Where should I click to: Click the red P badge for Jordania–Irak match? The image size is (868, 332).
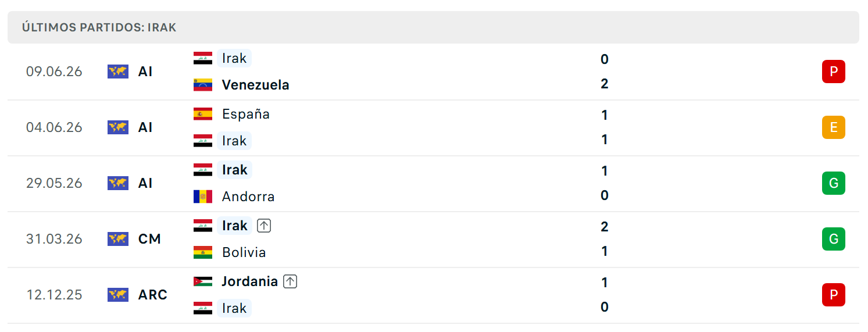[x=833, y=295]
